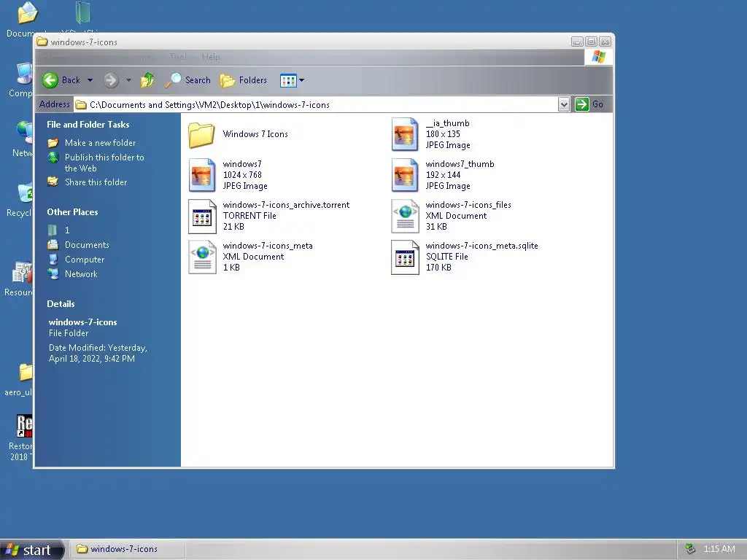The width and height of the screenshot is (747, 560).
Task: Click the folder icon in Address bar
Action: point(81,105)
